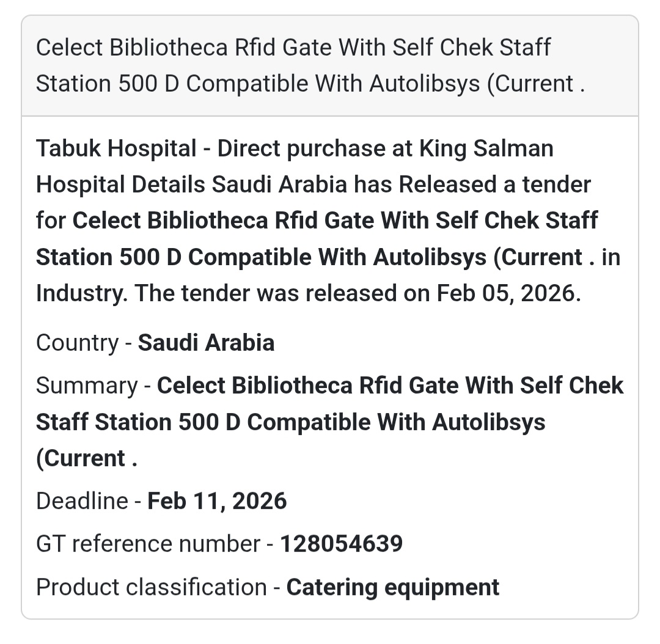Open the "Catering equipment" classification
This screenshot has width=660, height=644.
pyautogui.click(x=392, y=587)
